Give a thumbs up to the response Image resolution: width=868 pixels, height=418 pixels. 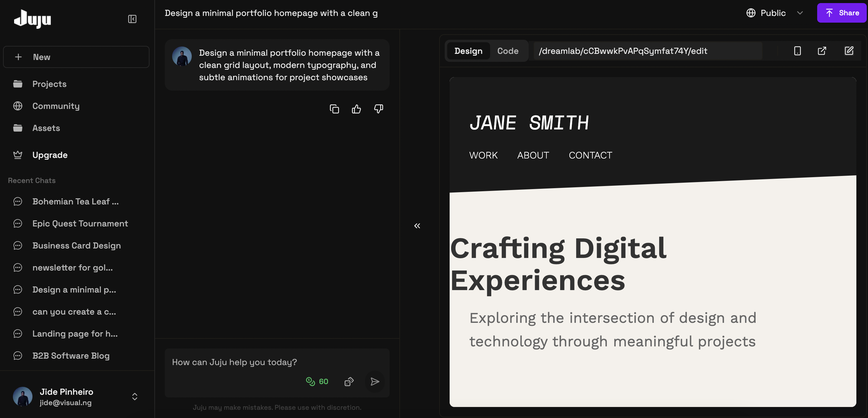[356, 109]
